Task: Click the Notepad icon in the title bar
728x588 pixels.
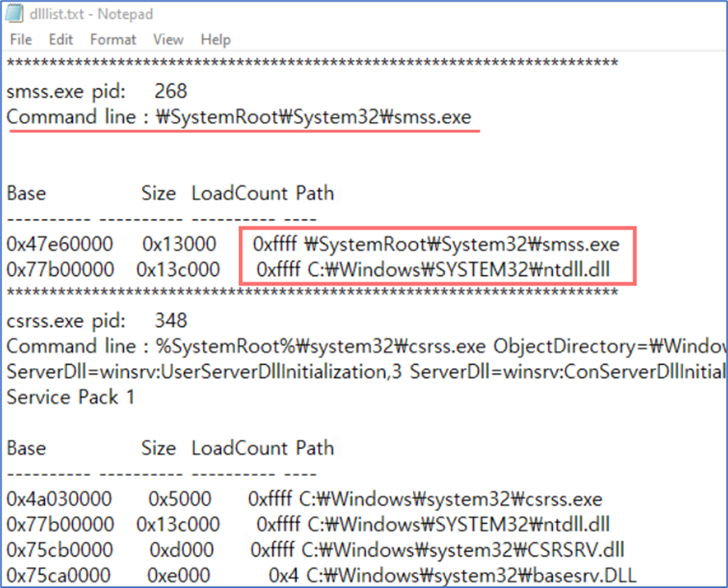Action: point(13,13)
